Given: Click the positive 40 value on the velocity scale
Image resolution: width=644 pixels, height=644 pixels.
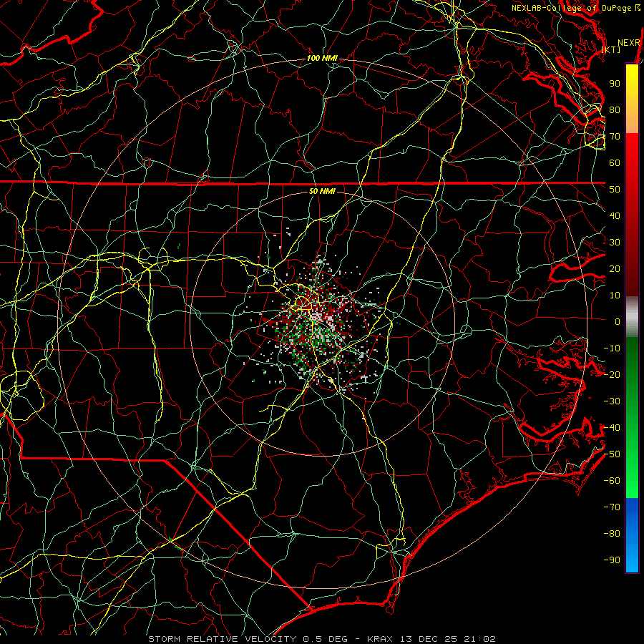Looking at the screenshot, I should (615, 215).
